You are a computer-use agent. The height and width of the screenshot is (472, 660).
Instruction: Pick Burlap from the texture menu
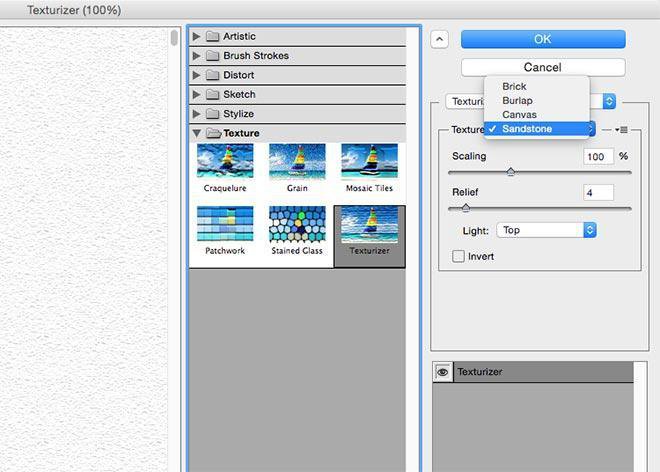pyautogui.click(x=517, y=101)
